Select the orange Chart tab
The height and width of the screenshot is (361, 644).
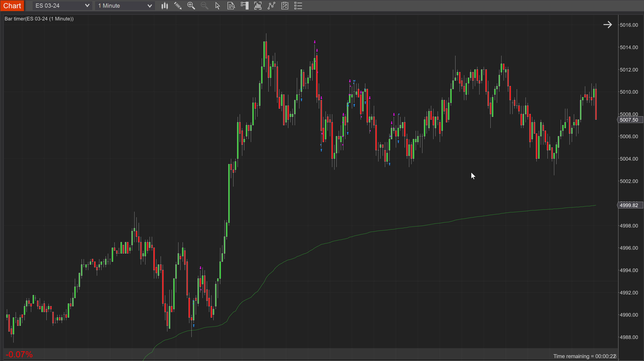pyautogui.click(x=12, y=6)
